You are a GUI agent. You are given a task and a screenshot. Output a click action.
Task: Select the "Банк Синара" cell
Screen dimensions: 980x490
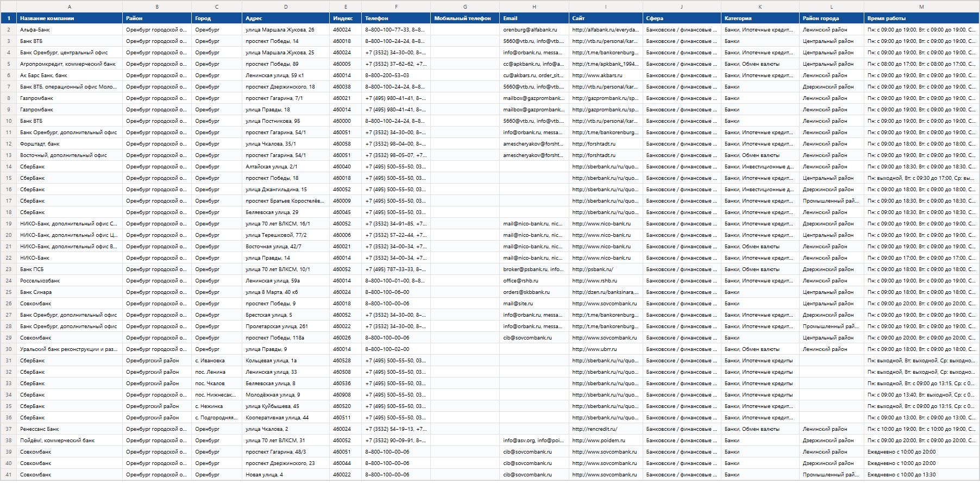[x=70, y=292]
